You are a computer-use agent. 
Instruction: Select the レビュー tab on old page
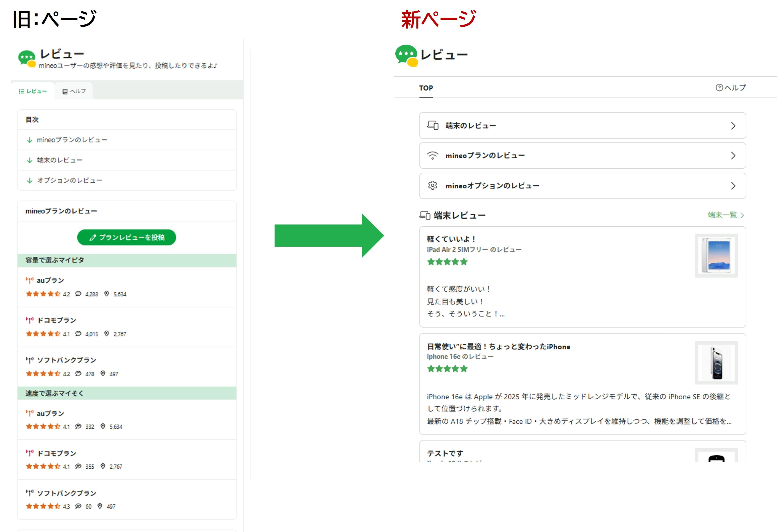[x=33, y=91]
